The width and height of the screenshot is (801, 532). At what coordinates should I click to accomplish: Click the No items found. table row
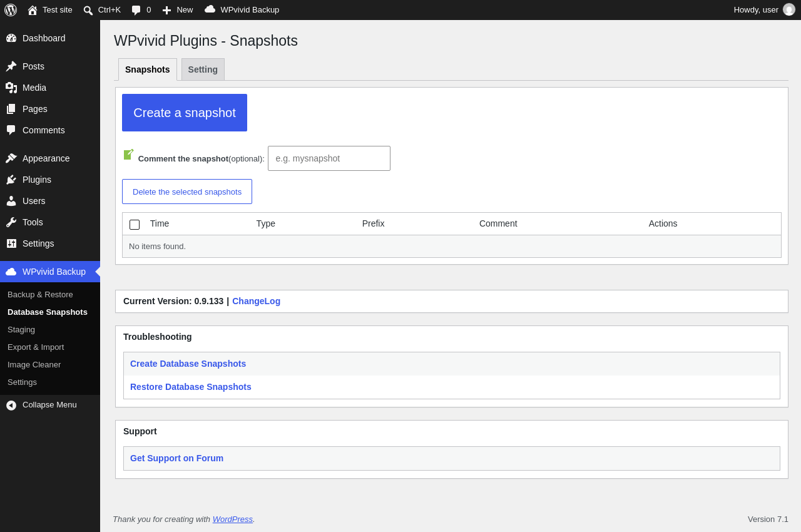[452, 246]
